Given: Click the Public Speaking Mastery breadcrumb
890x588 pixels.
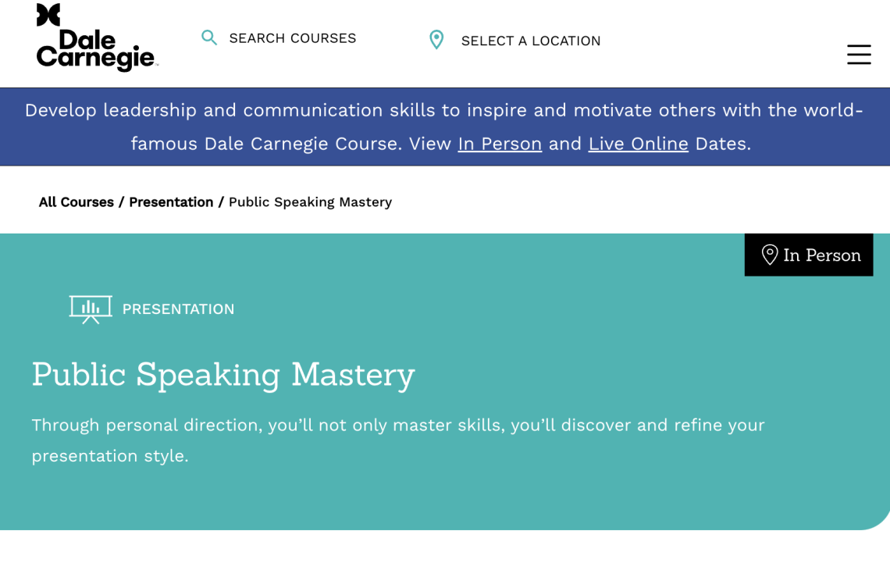Looking at the screenshot, I should point(310,201).
